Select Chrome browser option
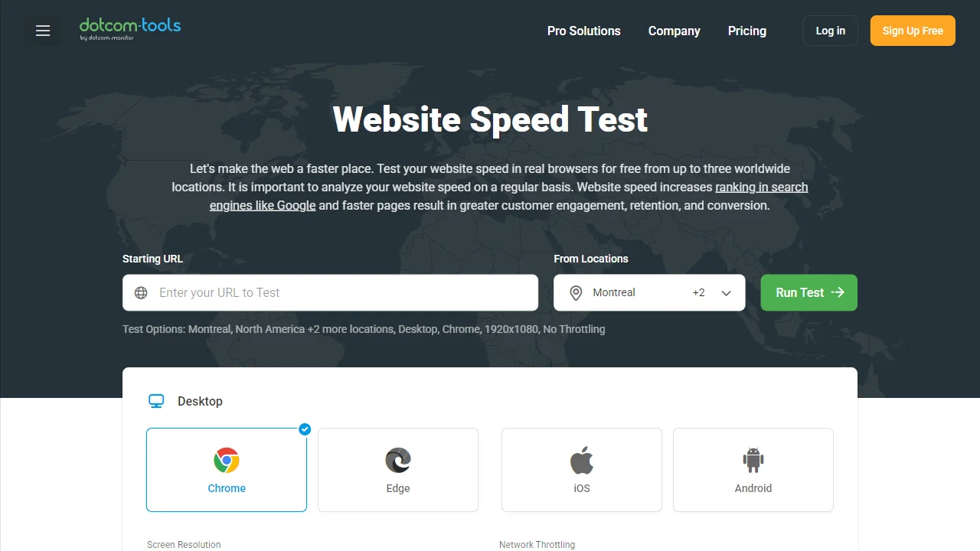Viewport: 980px width, 551px height. (227, 470)
